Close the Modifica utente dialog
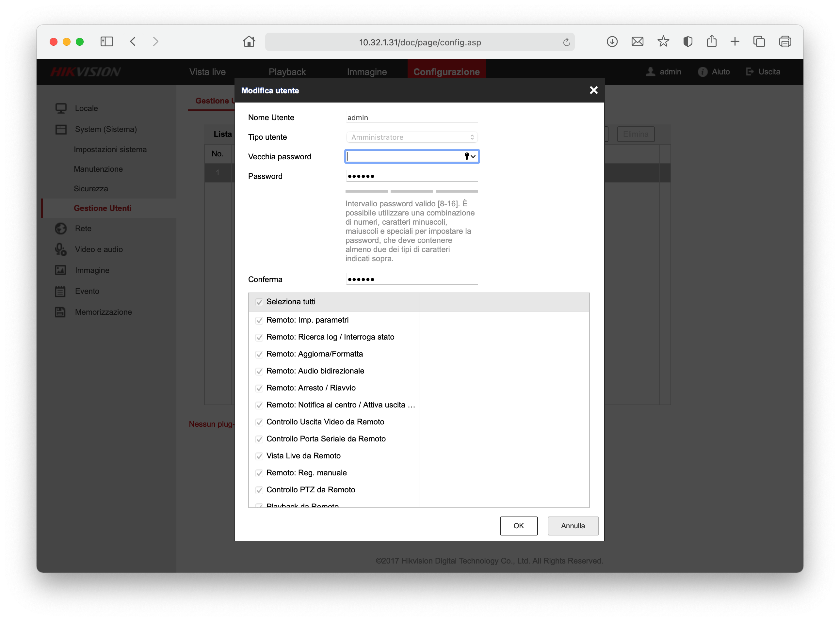Image resolution: width=840 pixels, height=621 pixels. pyautogui.click(x=593, y=90)
